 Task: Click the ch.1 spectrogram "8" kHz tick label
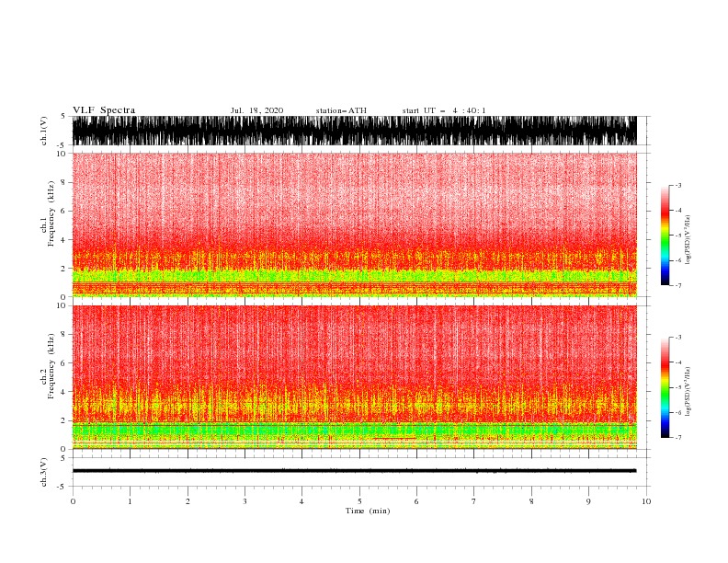point(63,182)
